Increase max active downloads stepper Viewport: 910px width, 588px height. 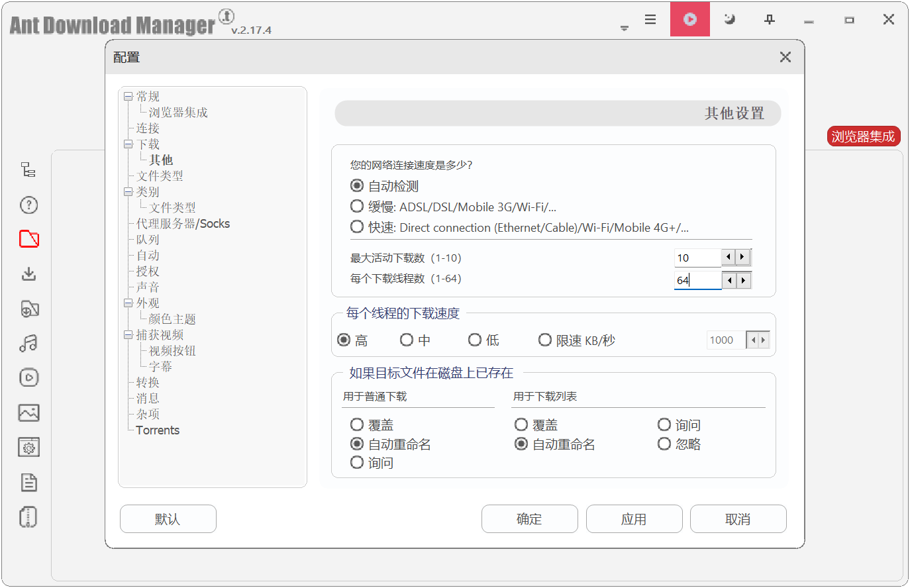pyautogui.click(x=743, y=257)
